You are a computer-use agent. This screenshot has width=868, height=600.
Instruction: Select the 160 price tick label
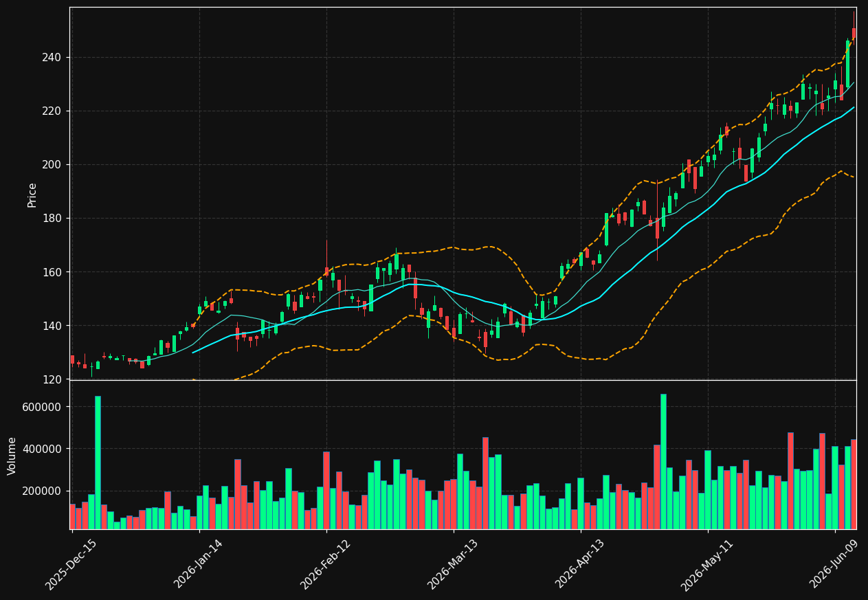coord(52,272)
